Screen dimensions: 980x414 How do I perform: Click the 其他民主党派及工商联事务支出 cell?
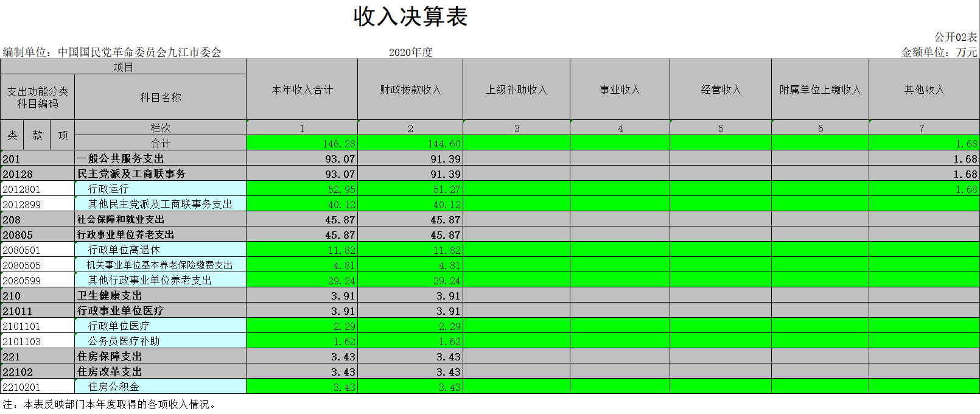[160, 205]
